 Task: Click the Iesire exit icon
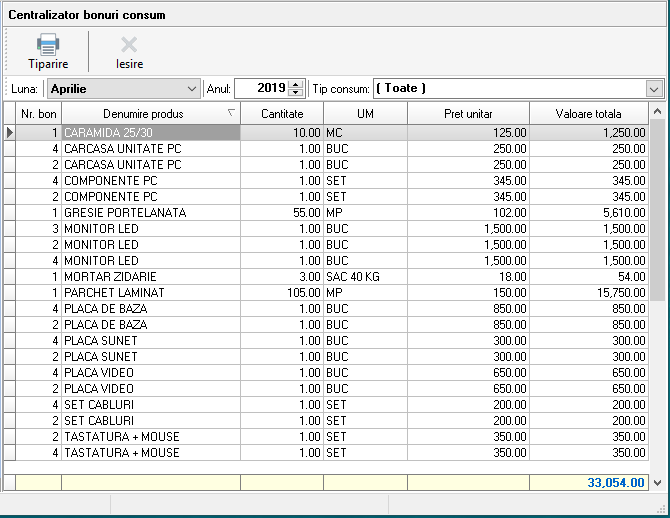(x=129, y=44)
